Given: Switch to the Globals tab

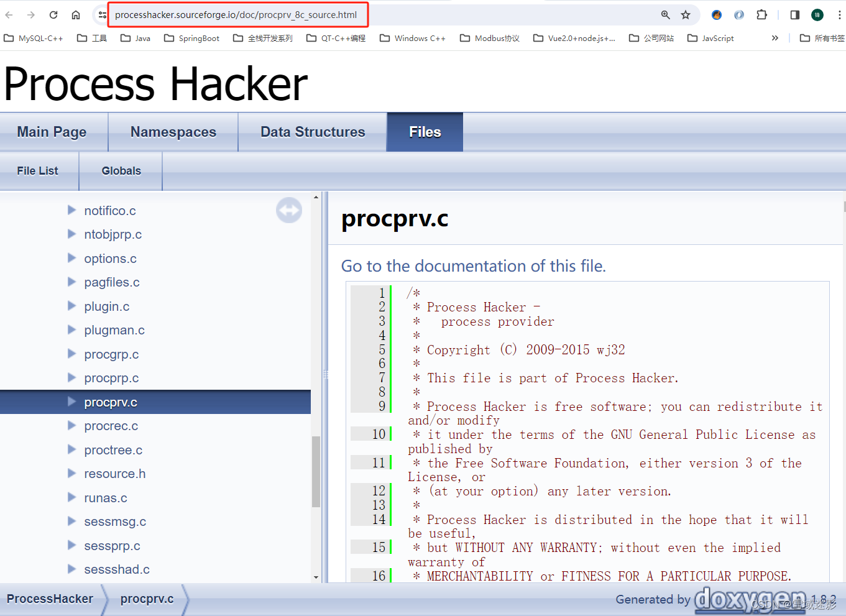Looking at the screenshot, I should coord(121,170).
